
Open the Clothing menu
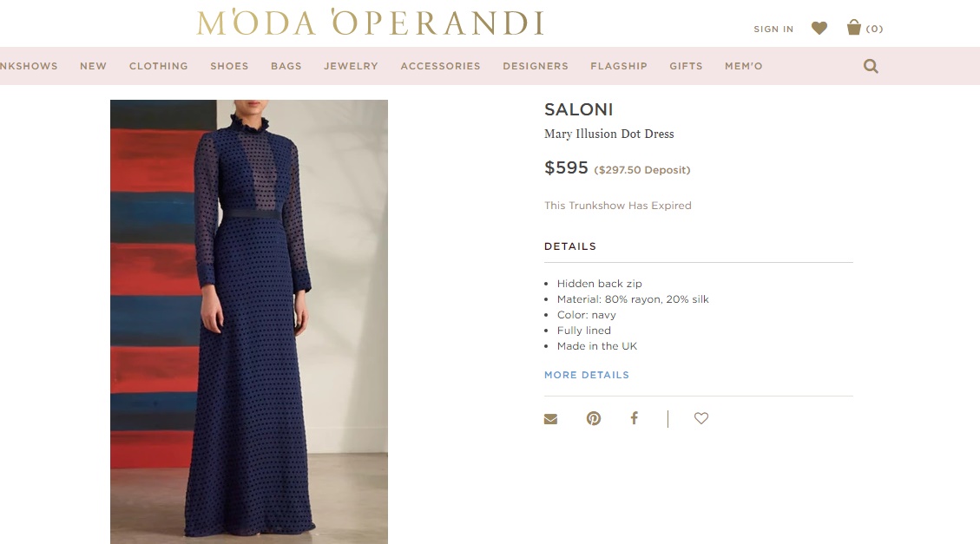tap(159, 66)
